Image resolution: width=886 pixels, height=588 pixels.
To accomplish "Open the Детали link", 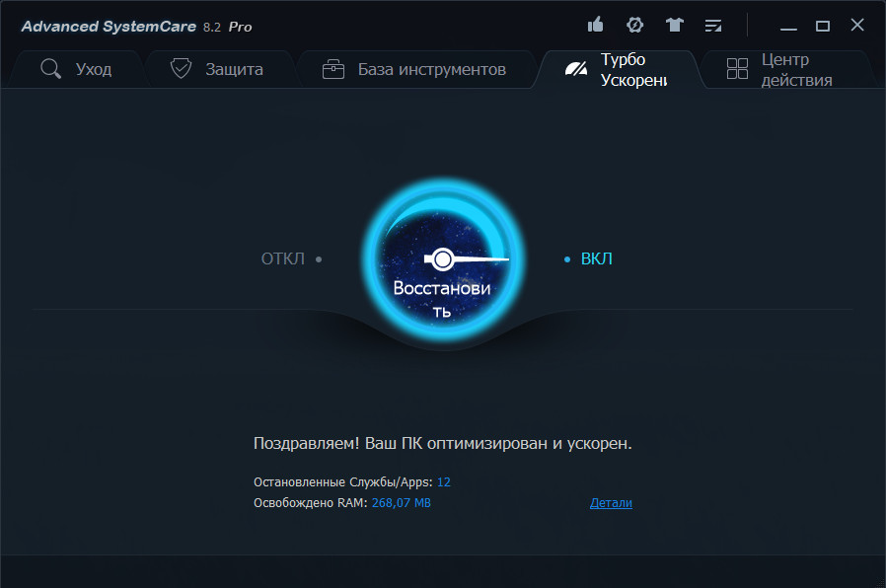I will pos(611,503).
